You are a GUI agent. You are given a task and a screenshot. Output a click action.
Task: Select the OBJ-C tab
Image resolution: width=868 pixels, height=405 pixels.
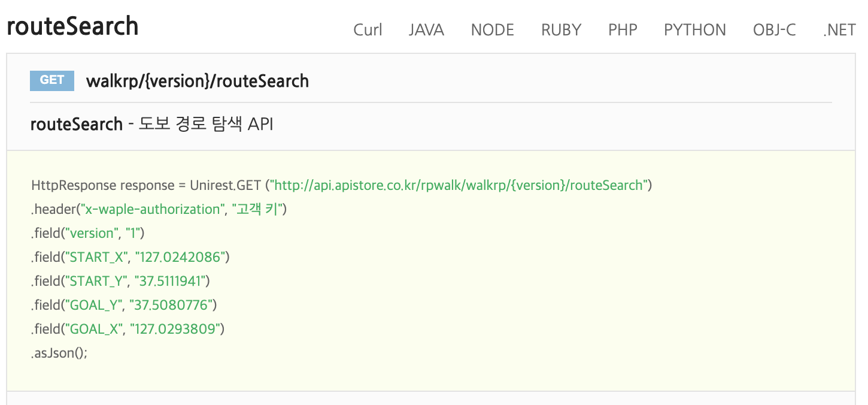pos(774,30)
